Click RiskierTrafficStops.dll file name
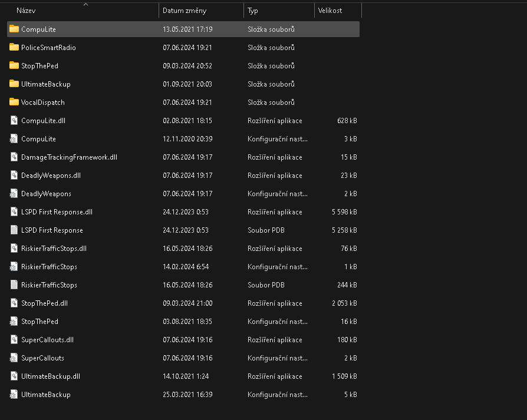The height and width of the screenshot is (420, 527). coord(54,249)
